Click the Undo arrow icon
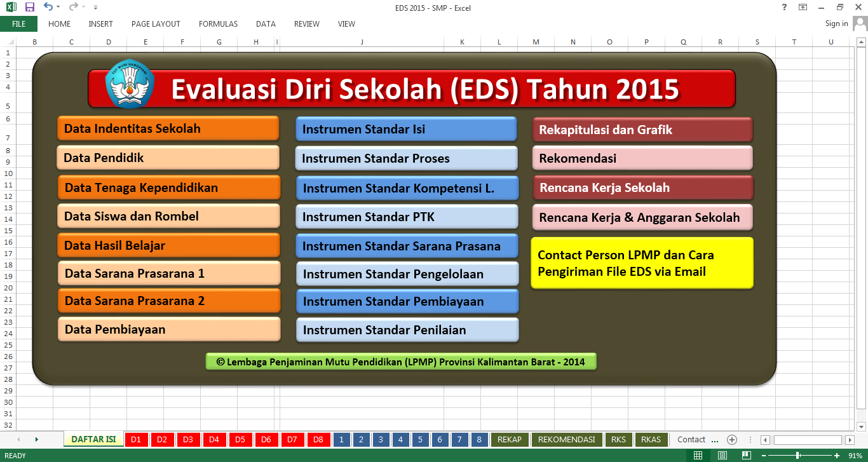This screenshot has width=868, height=462. click(48, 7)
